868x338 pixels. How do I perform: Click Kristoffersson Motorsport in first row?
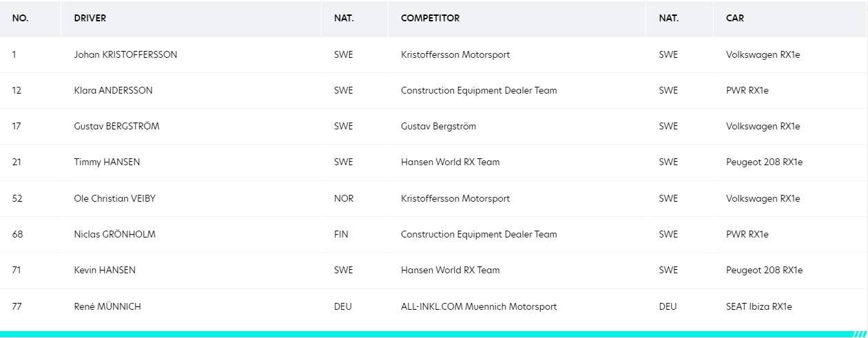[x=455, y=54]
